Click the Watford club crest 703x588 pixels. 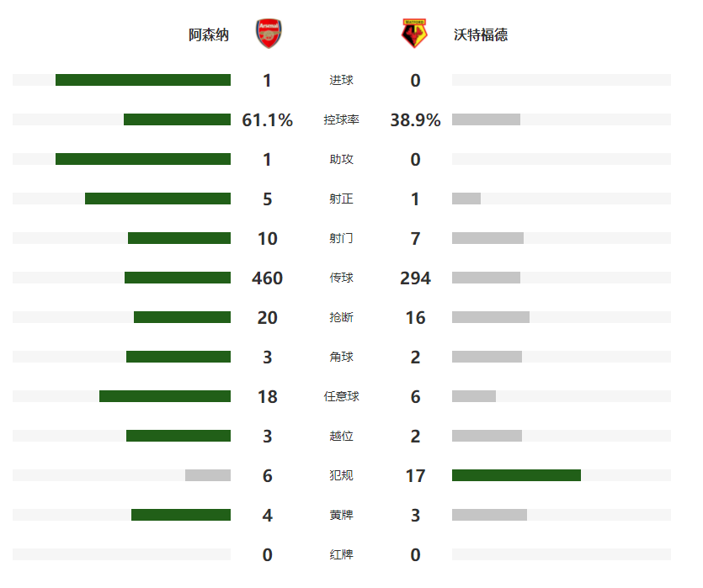click(x=414, y=34)
